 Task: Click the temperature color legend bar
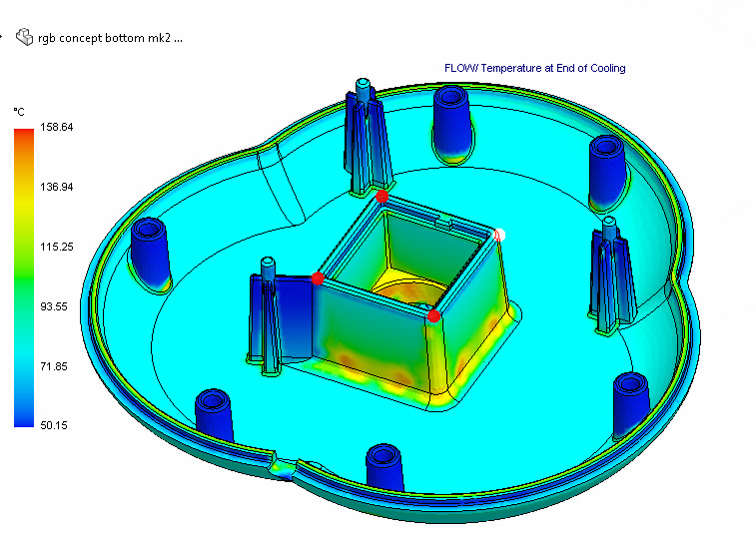(x=24, y=277)
